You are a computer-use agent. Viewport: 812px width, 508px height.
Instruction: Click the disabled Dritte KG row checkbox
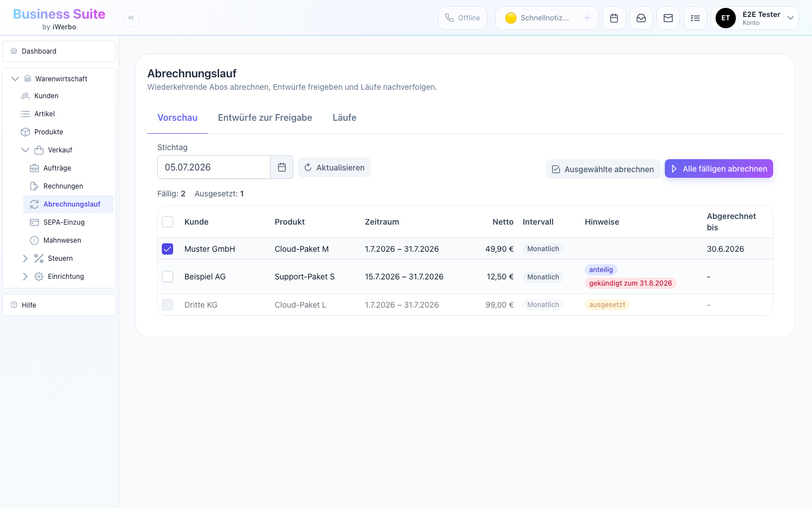coord(167,305)
